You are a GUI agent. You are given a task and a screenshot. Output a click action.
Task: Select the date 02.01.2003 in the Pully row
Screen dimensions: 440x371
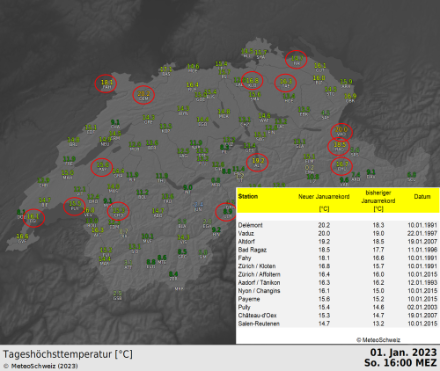(422, 307)
